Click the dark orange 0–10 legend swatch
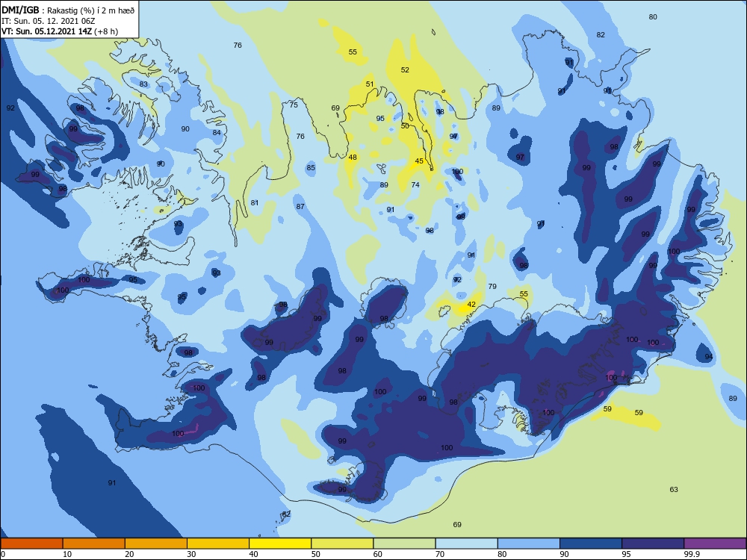Viewport: 747px width, 560px height. (x=31, y=544)
